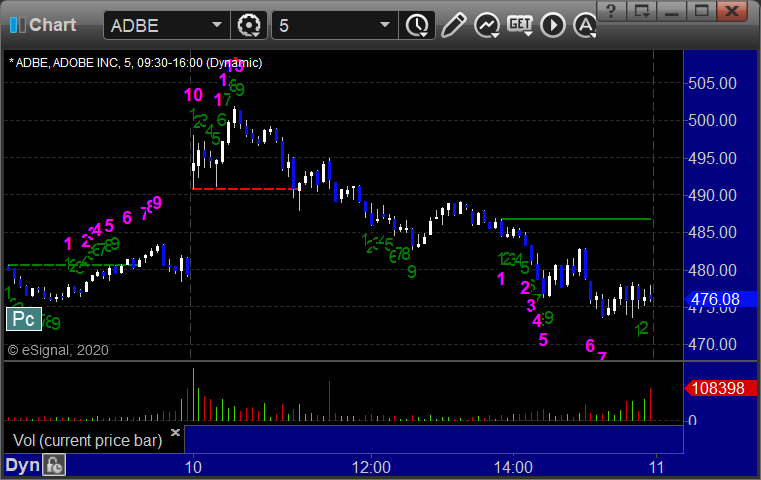Open the GET tools dropdown icon
Screen dimensions: 761x480
(x=520, y=25)
